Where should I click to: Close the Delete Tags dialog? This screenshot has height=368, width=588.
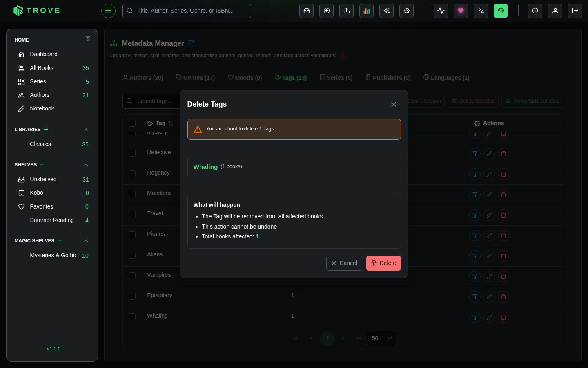394,104
